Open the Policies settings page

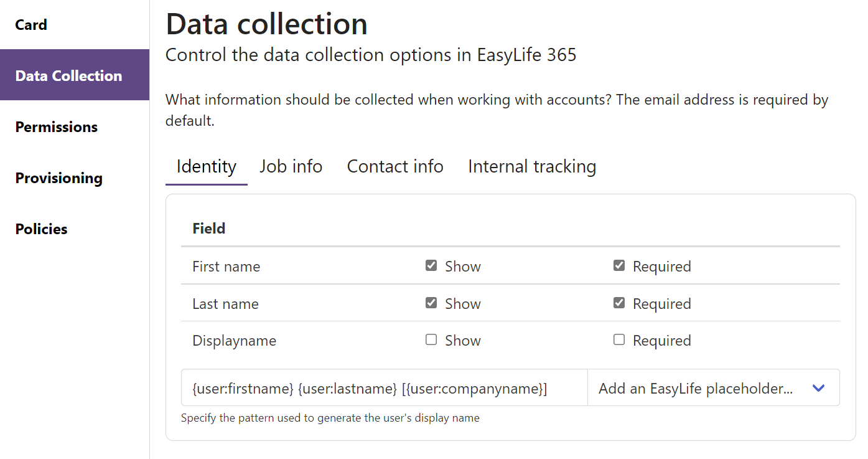[x=41, y=229]
